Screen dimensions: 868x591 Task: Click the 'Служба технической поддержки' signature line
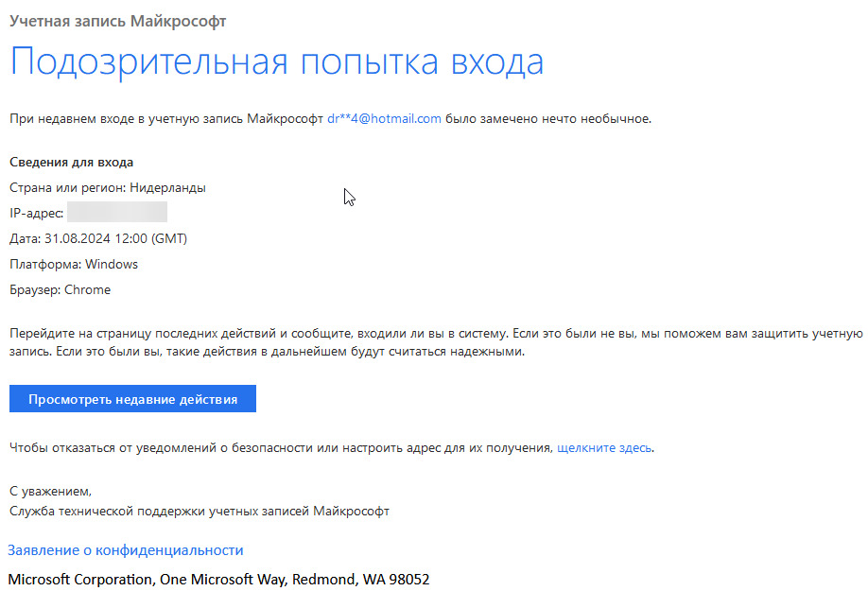[x=200, y=511]
